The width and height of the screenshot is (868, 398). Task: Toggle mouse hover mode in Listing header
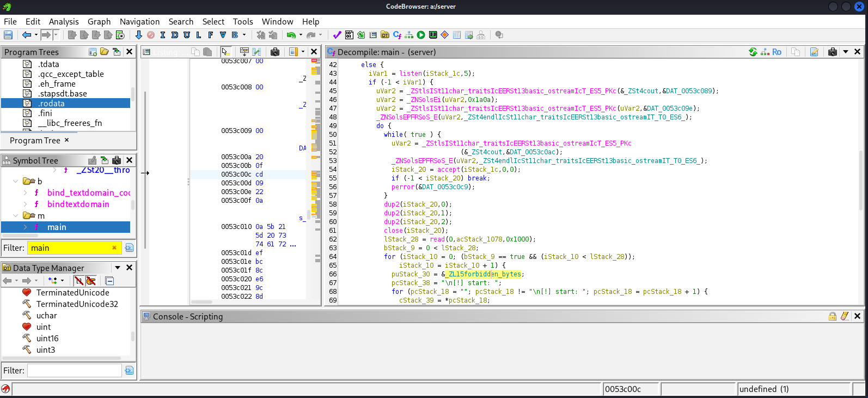point(225,52)
